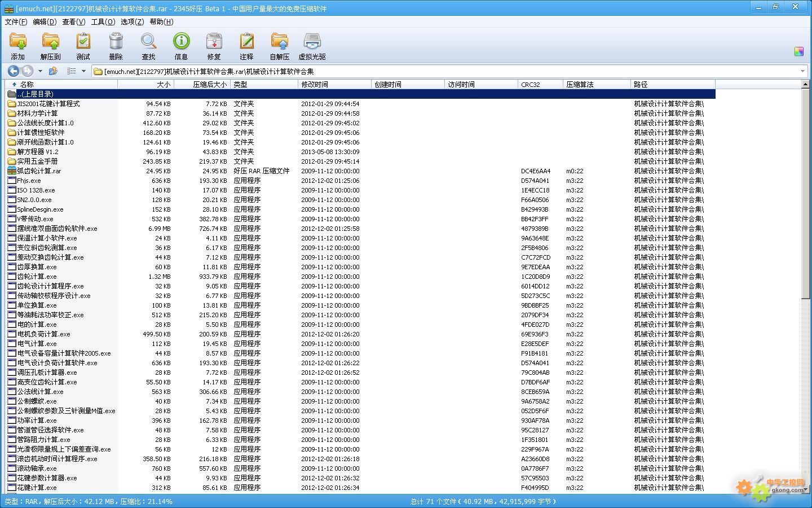
Task: Expand the view mode dropdown arrow
Action: pyautogui.click(x=83, y=71)
